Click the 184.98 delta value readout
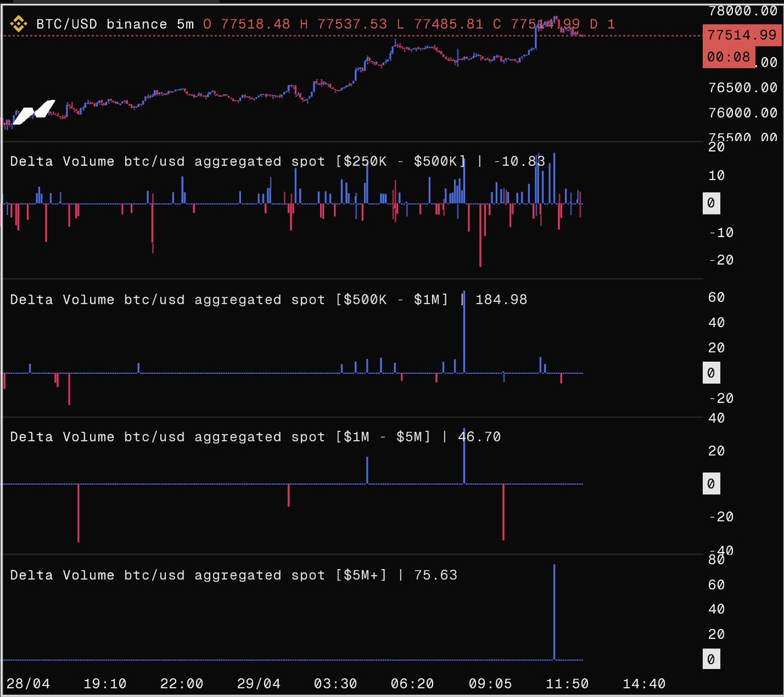The width and height of the screenshot is (784, 697). (501, 300)
